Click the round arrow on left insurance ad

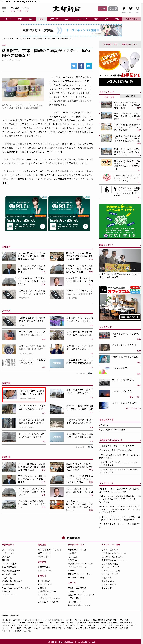43,226
